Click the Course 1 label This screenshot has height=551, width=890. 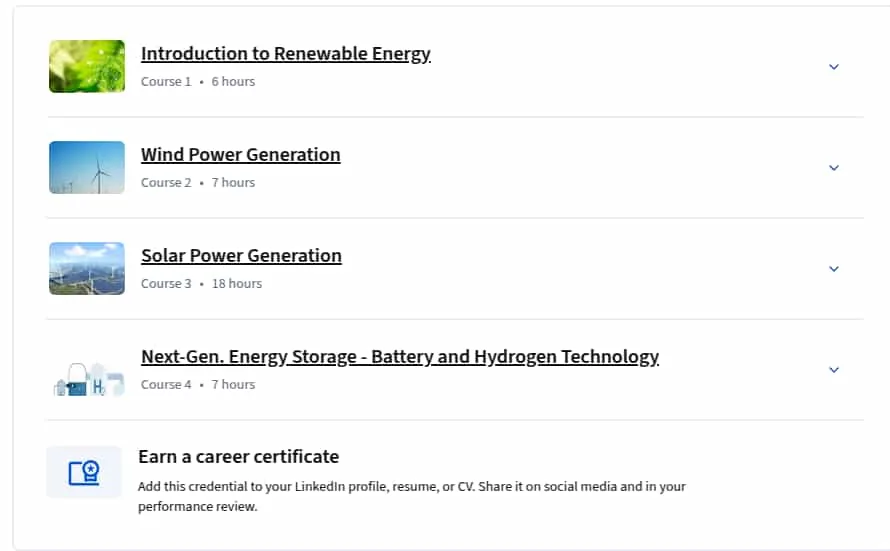click(x=166, y=82)
